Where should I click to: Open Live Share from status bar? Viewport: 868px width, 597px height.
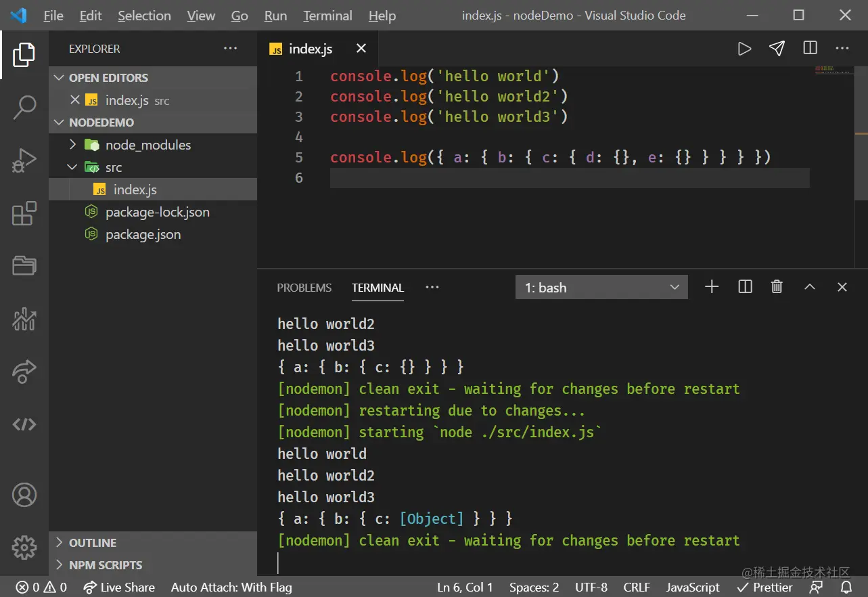click(119, 587)
